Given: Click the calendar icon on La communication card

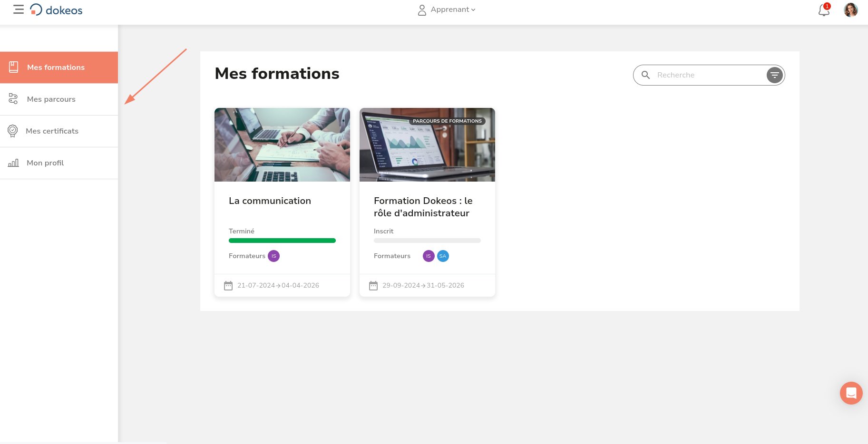Looking at the screenshot, I should [228, 286].
